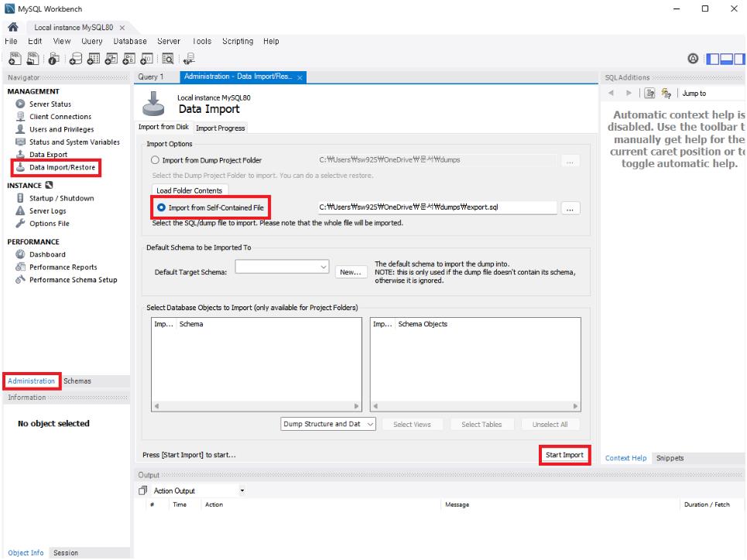Toggle the bottom output panel visibility
This screenshot has width=747, height=560.
click(x=726, y=59)
